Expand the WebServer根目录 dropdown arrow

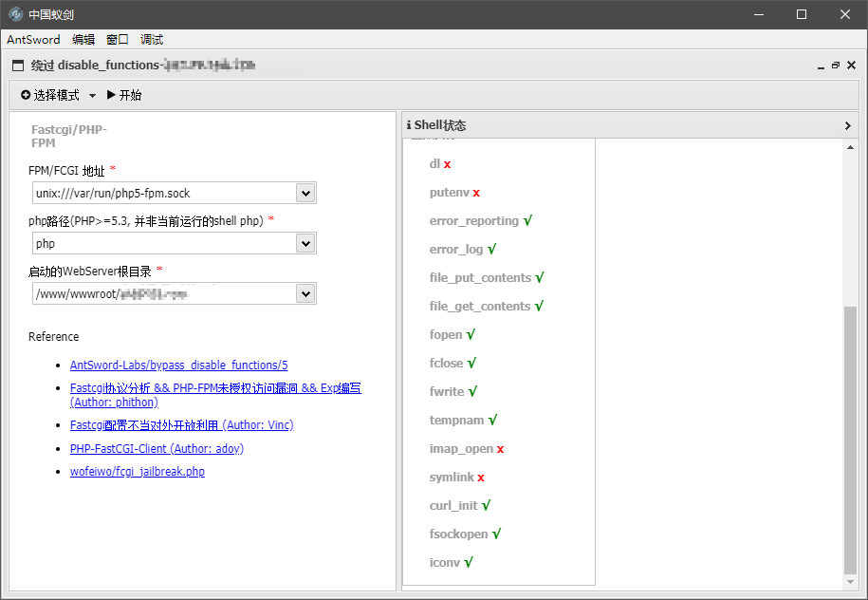coord(305,294)
